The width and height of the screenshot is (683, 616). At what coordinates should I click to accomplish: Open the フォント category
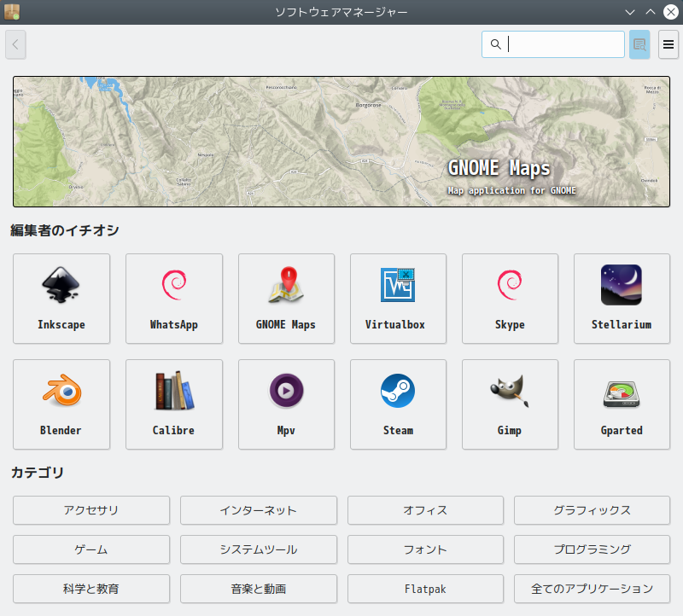[x=425, y=549]
